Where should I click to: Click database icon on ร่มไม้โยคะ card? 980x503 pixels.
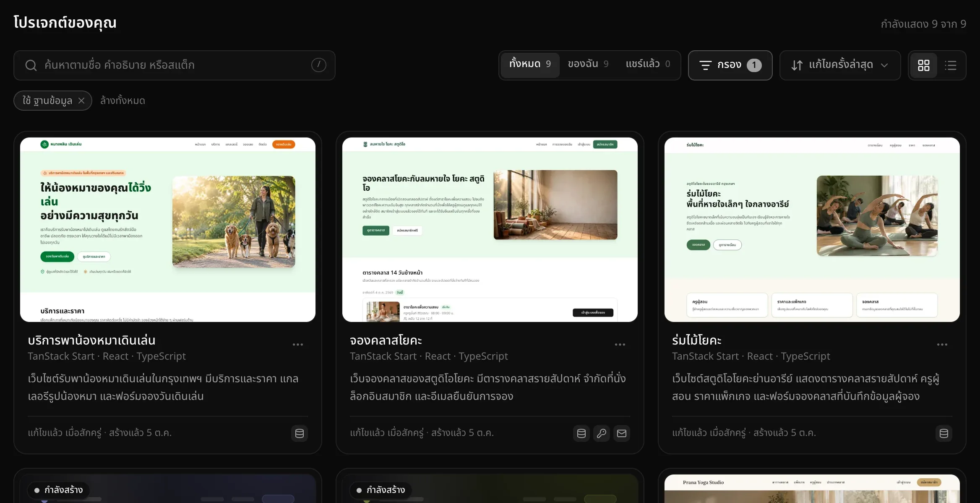coord(944,433)
